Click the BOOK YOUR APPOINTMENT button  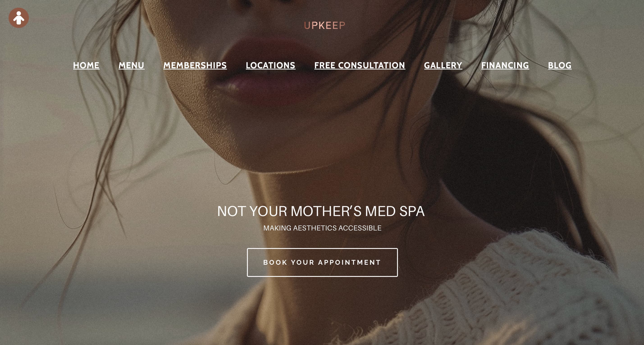[322, 262]
